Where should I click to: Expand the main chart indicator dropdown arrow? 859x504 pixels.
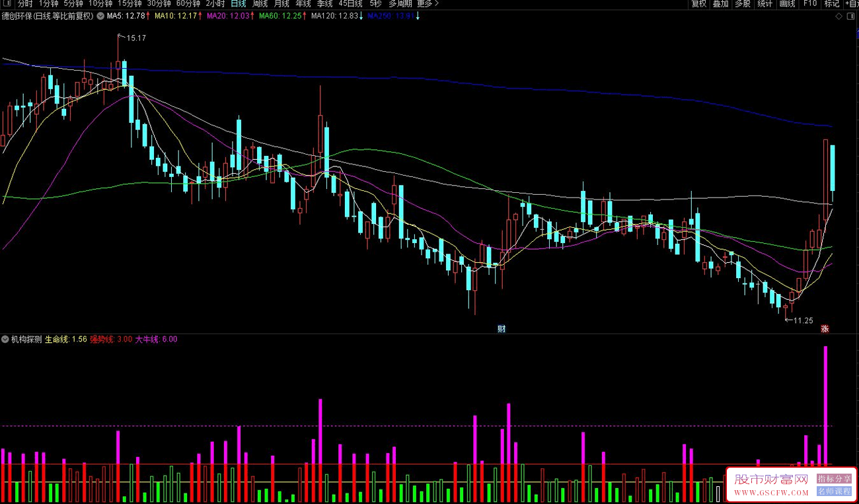(x=100, y=16)
